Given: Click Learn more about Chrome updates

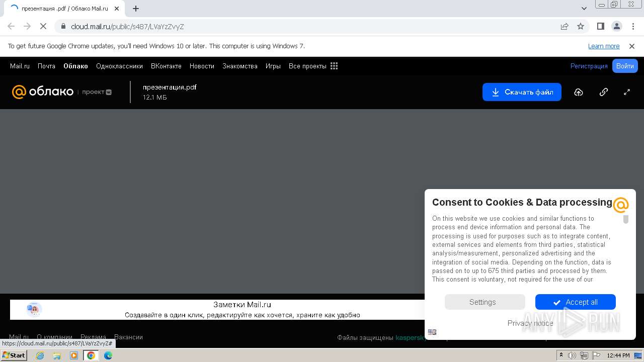Looking at the screenshot, I should 604,46.
